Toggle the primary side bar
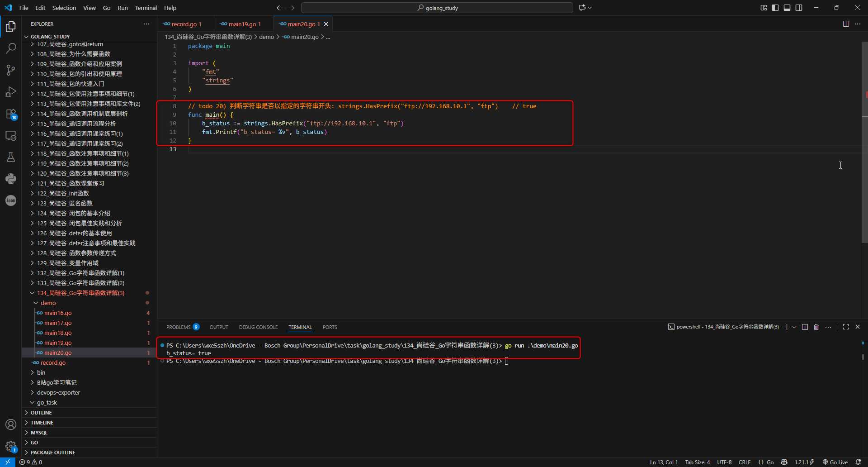Viewport: 868px width, 467px height. pos(775,8)
